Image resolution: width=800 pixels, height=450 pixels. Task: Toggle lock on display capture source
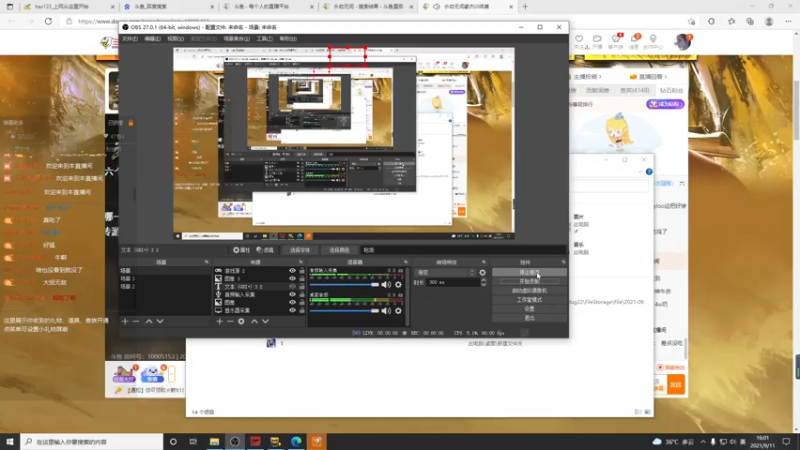pyautogui.click(x=302, y=310)
